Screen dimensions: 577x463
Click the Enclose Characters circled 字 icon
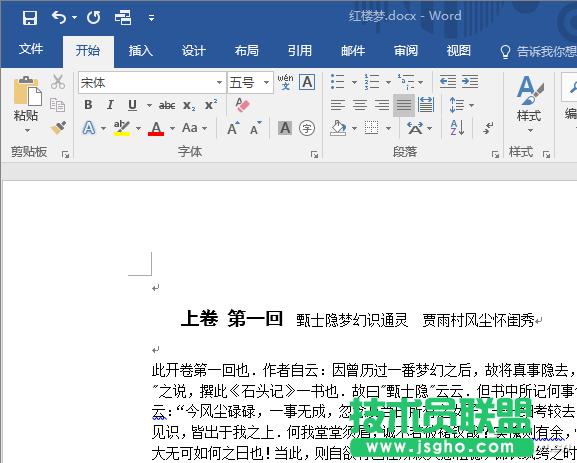(x=307, y=128)
